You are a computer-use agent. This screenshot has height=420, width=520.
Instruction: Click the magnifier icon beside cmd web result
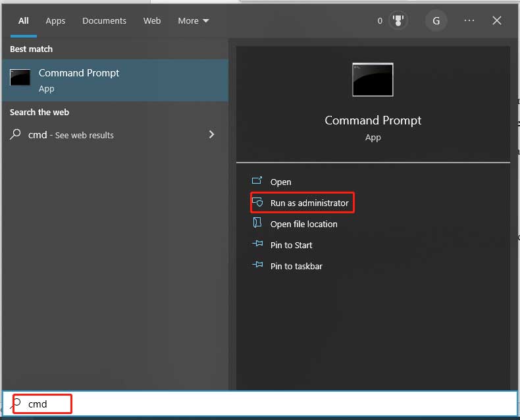tap(16, 134)
